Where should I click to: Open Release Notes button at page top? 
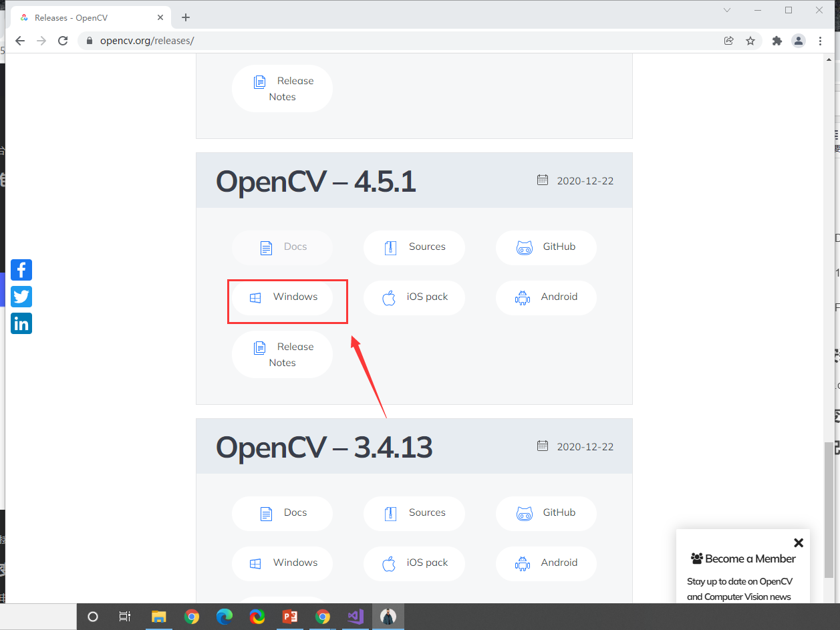tap(282, 89)
